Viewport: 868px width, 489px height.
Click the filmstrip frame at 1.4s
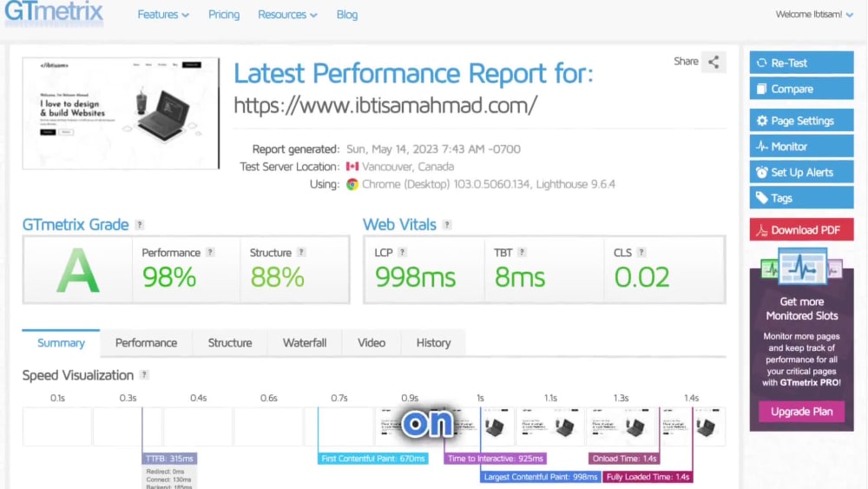tap(692, 426)
